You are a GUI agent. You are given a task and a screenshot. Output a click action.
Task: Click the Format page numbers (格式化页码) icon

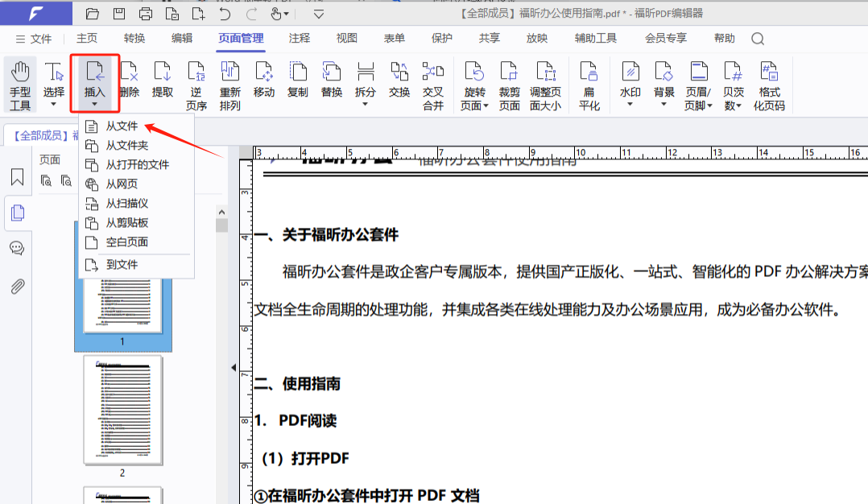(770, 84)
